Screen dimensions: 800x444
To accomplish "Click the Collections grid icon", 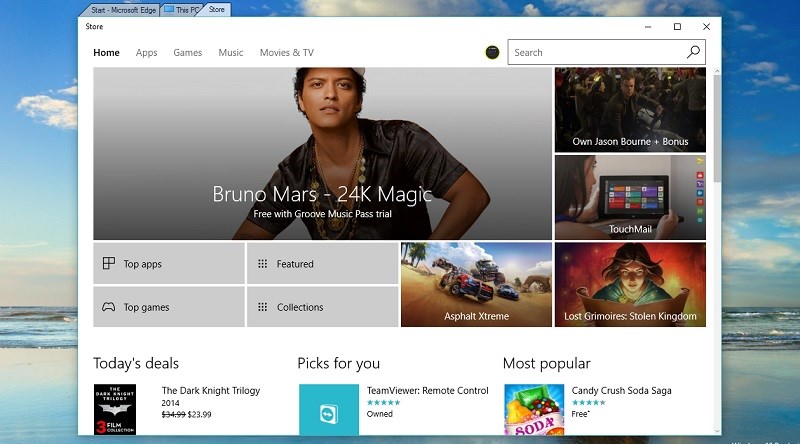I will click(262, 307).
